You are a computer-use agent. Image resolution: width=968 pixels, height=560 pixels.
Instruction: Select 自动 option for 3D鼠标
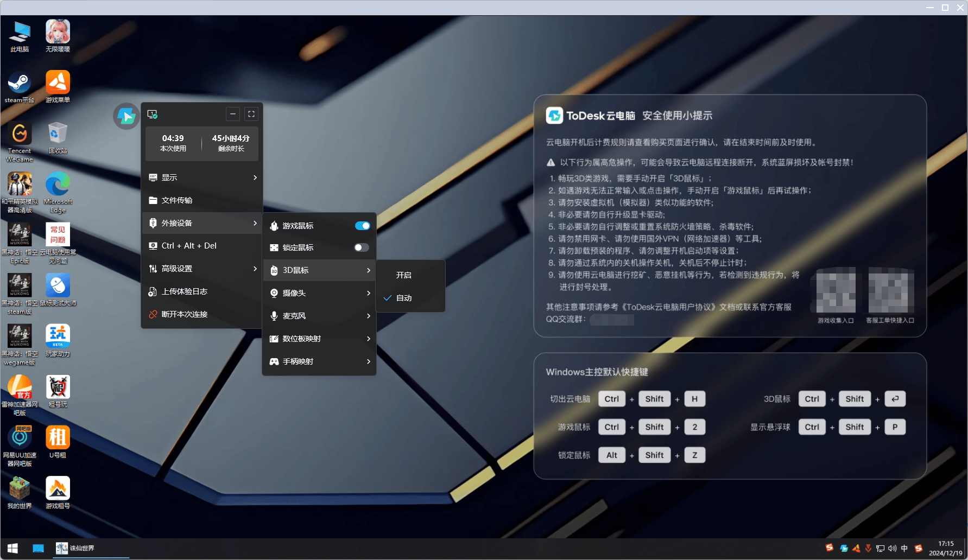[x=410, y=298]
